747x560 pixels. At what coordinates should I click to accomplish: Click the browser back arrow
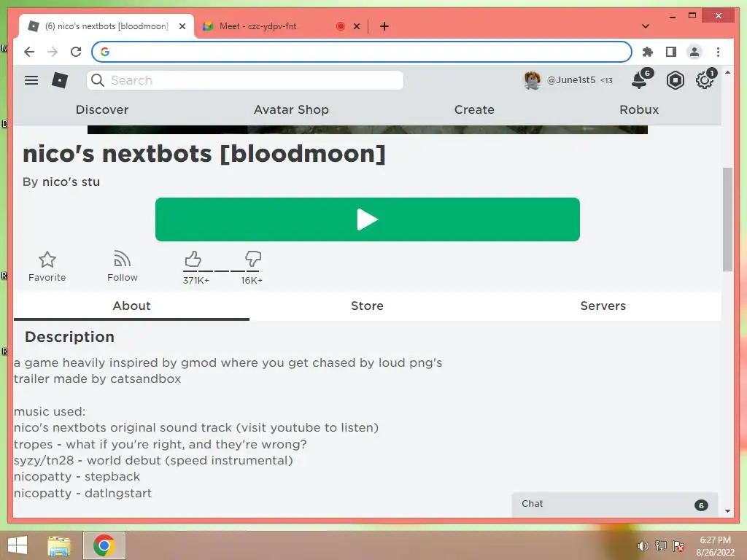[x=29, y=52]
